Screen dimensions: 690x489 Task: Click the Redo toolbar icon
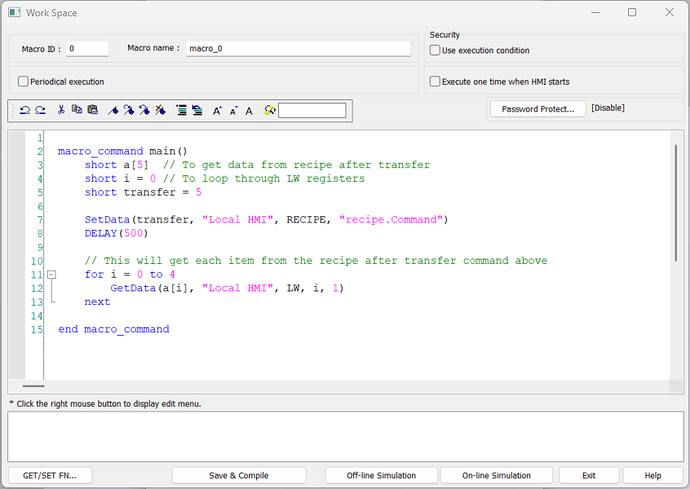pos(40,110)
